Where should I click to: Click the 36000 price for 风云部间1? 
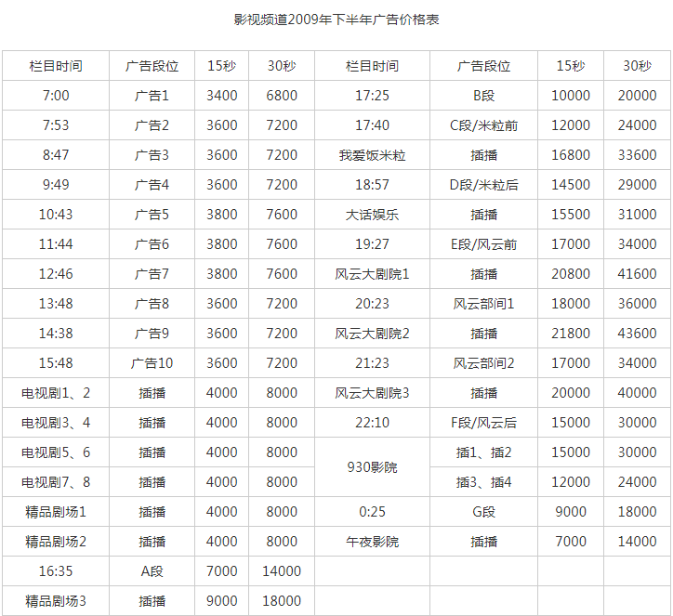click(x=637, y=303)
